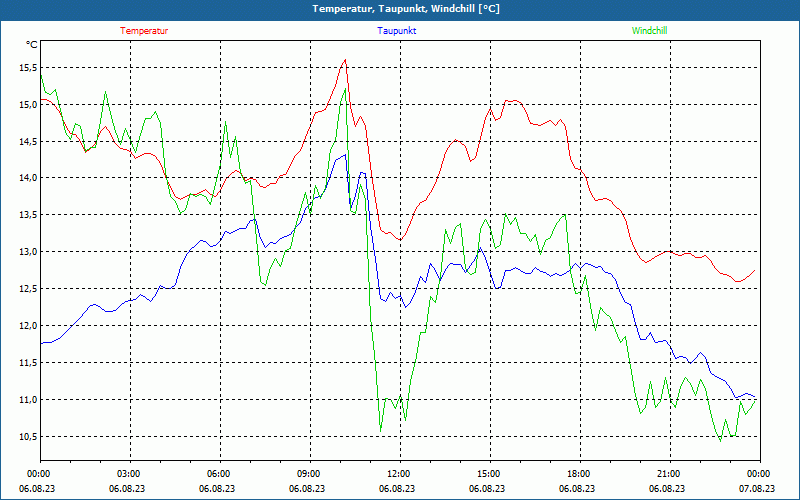The width and height of the screenshot is (800, 500).
Task: Click the 14,0 y-axis value
Action: (29, 178)
